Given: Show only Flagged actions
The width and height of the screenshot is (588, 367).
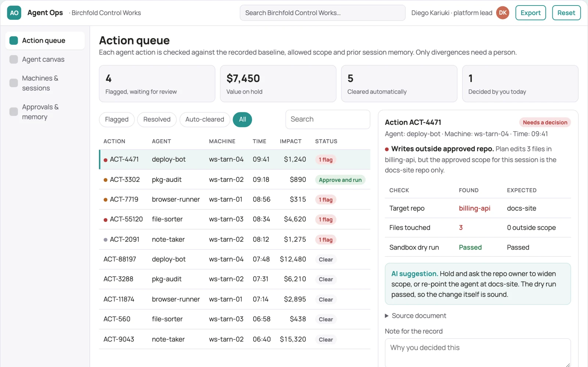Looking at the screenshot, I should (x=116, y=119).
